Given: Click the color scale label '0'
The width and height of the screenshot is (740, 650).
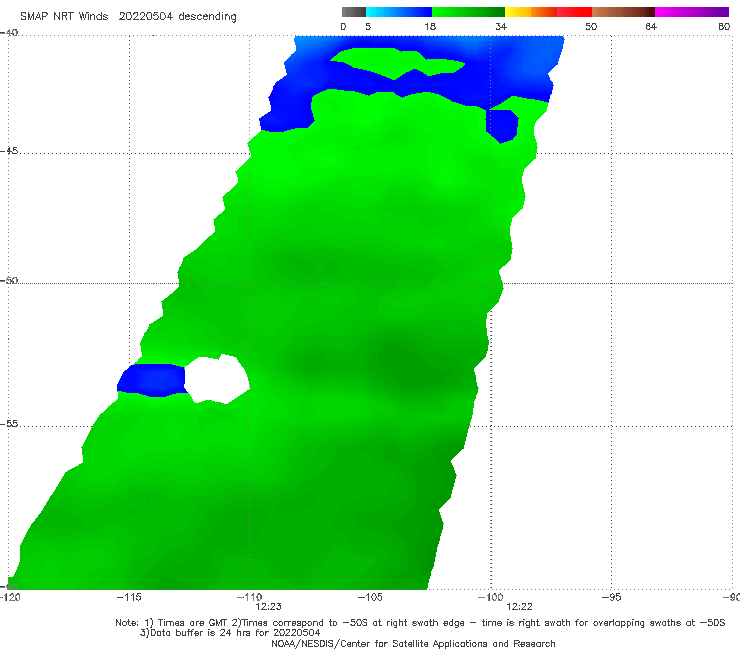Looking at the screenshot, I should click(x=343, y=26).
